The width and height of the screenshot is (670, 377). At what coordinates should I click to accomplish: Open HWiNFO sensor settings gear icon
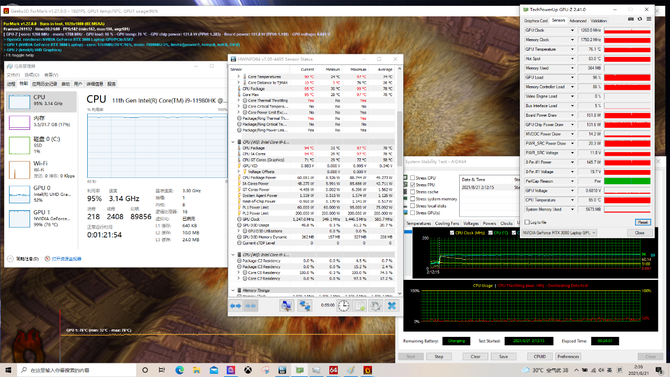click(x=376, y=306)
